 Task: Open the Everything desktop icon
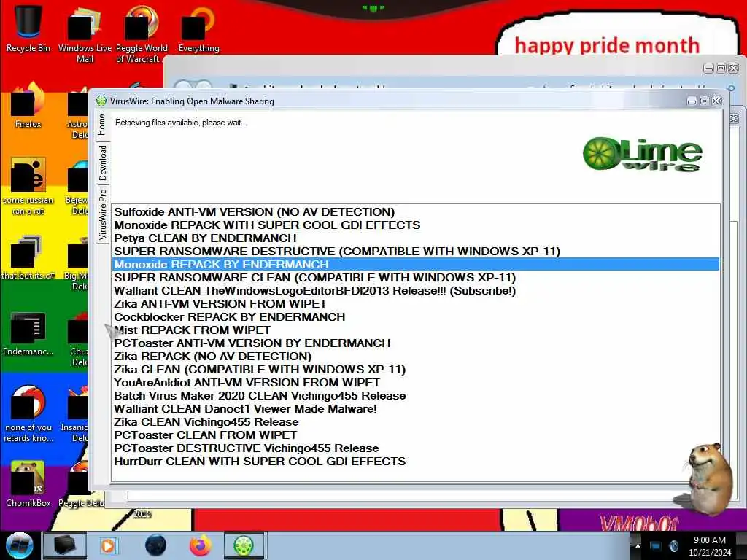point(198,28)
